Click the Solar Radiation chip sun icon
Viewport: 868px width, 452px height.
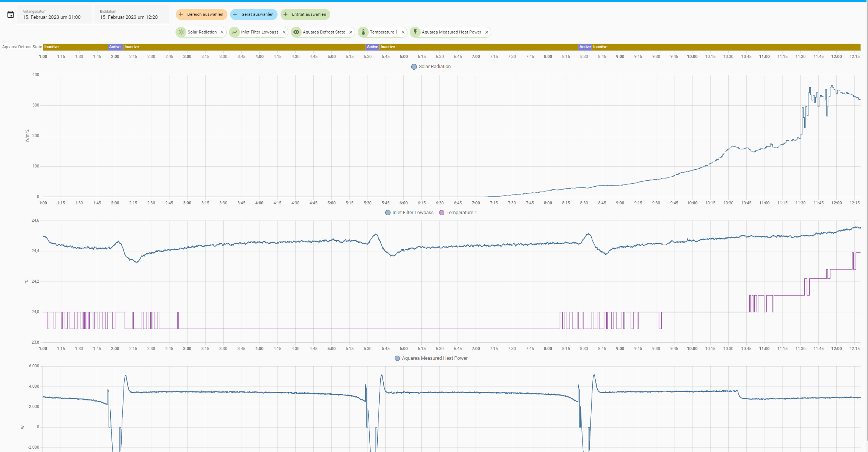pyautogui.click(x=181, y=32)
